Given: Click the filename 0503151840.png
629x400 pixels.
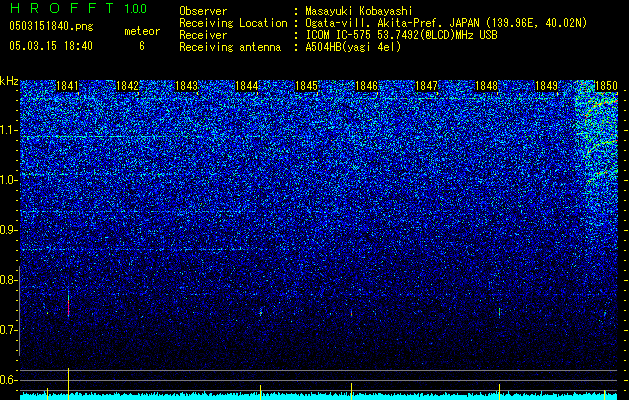Looking at the screenshot, I should (51, 26).
